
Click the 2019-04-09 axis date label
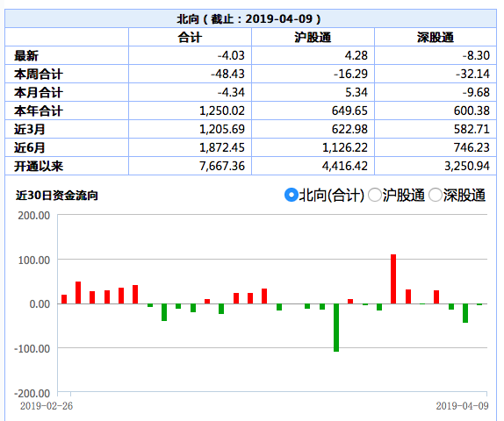pyautogui.click(x=462, y=406)
